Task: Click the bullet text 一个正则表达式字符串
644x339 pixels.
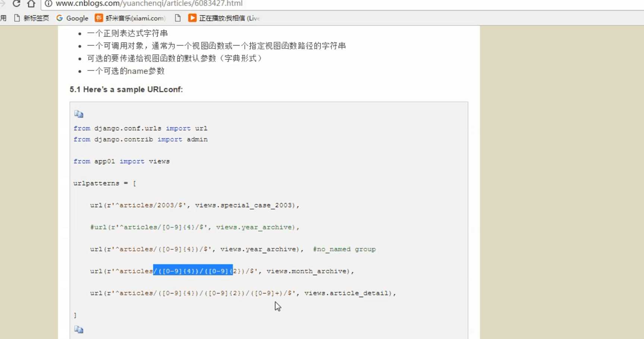Action: tap(127, 33)
